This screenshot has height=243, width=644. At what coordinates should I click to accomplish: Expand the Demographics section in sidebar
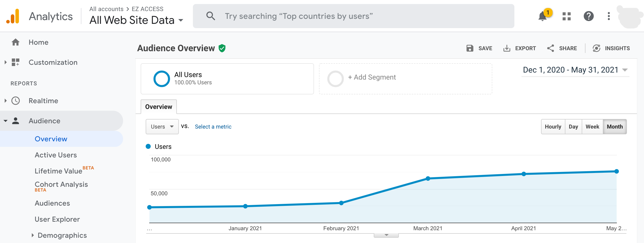(x=33, y=235)
